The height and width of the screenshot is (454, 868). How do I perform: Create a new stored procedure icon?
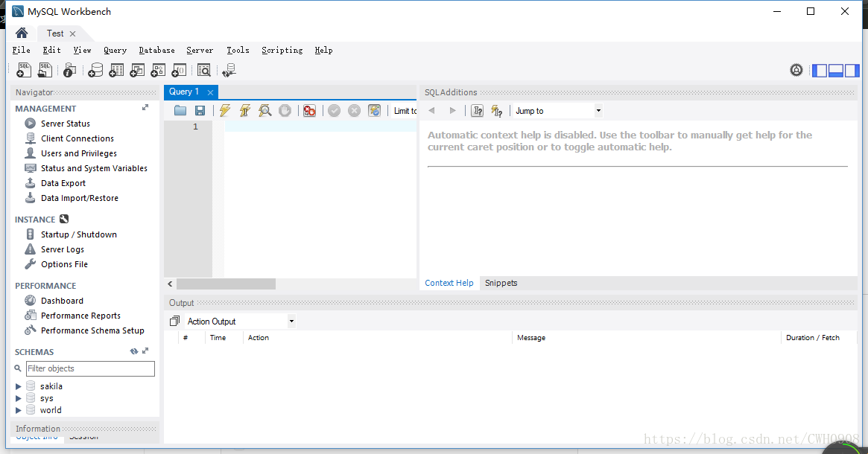158,70
